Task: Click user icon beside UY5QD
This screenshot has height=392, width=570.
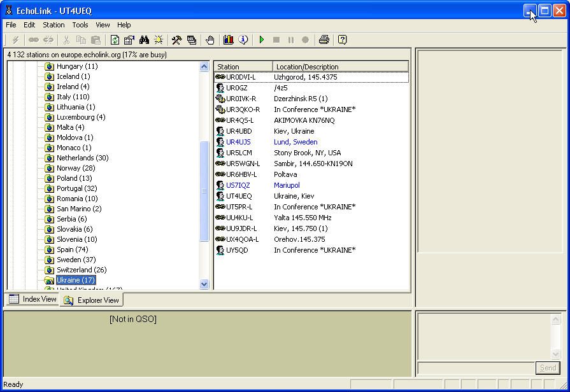Action: pyautogui.click(x=220, y=250)
